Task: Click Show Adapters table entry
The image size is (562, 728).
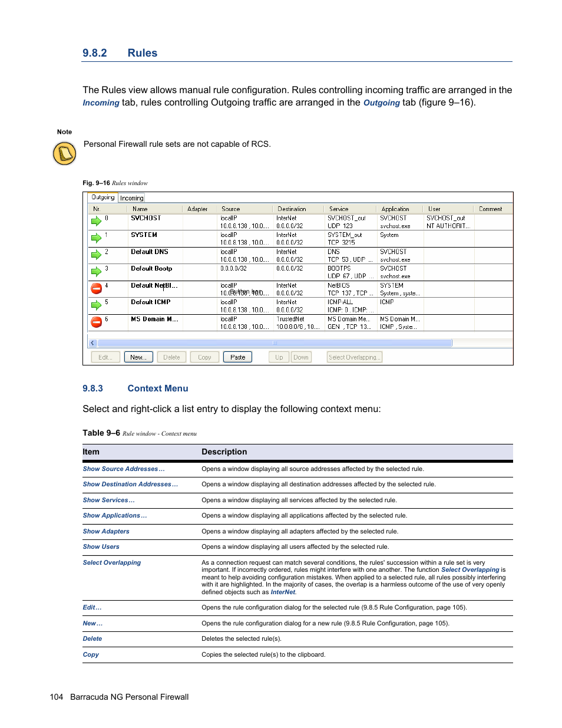Action: click(x=106, y=532)
